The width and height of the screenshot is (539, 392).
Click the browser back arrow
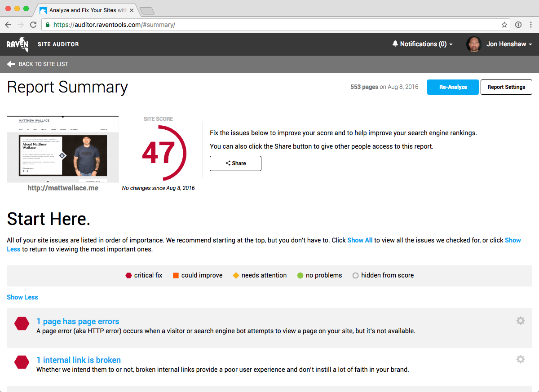tap(8, 25)
